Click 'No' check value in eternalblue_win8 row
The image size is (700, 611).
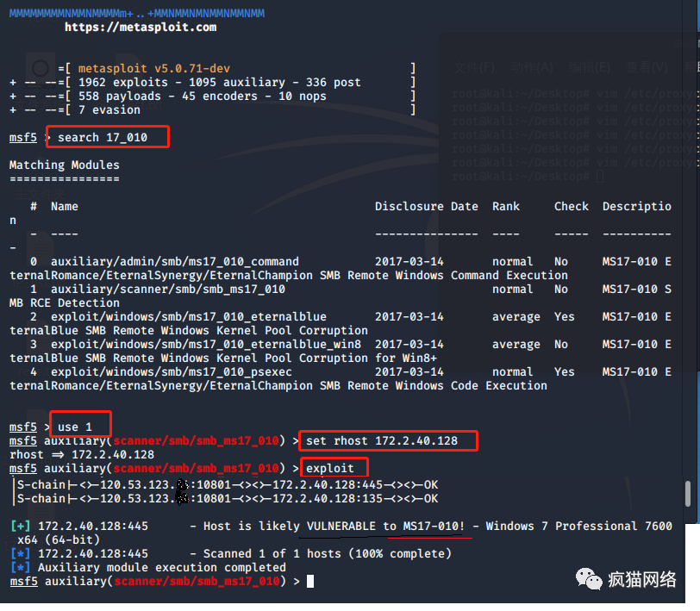tap(561, 344)
